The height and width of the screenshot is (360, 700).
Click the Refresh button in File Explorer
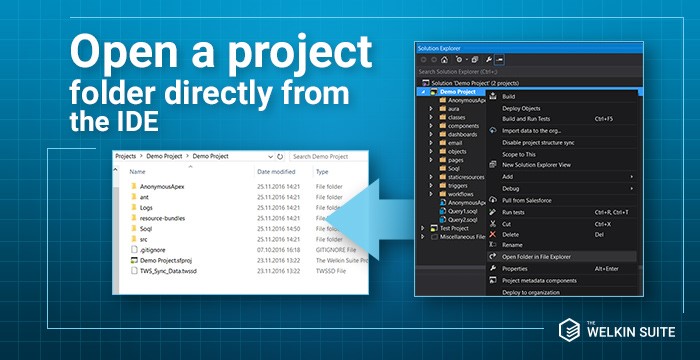pos(280,157)
